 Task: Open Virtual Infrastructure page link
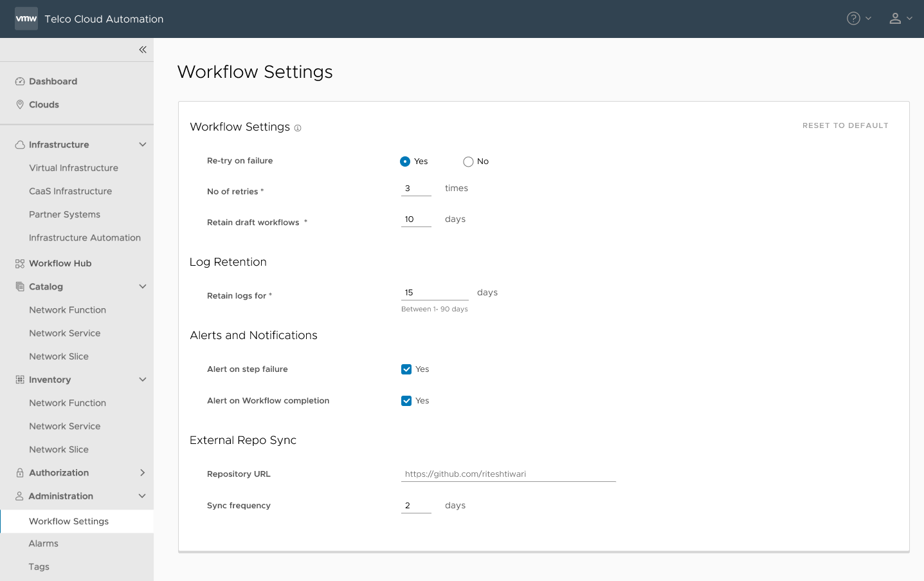coord(73,168)
